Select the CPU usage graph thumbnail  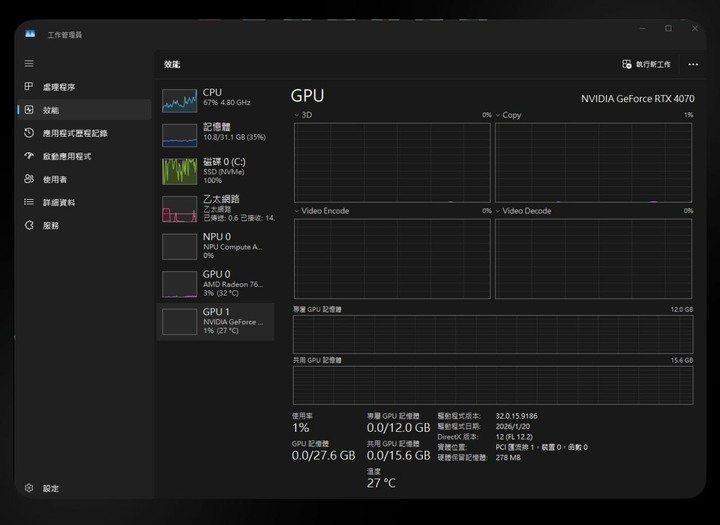pos(180,100)
